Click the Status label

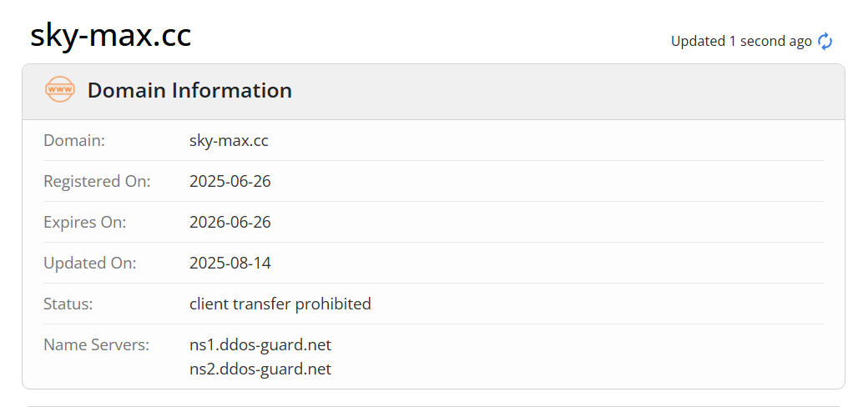tap(68, 304)
